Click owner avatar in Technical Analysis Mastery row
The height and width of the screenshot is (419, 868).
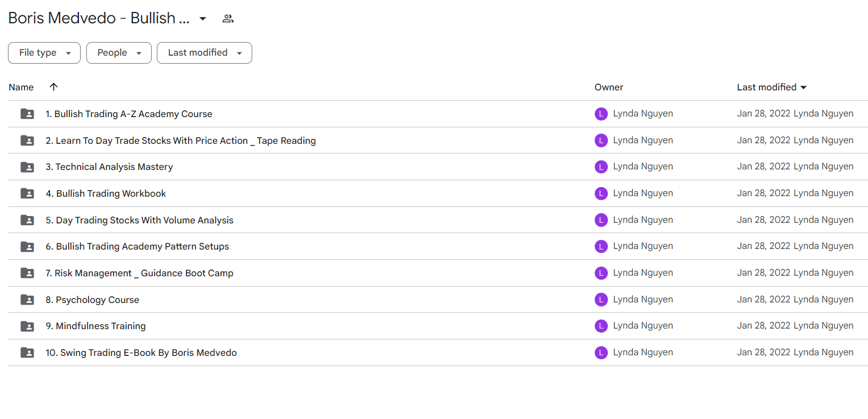click(x=601, y=167)
